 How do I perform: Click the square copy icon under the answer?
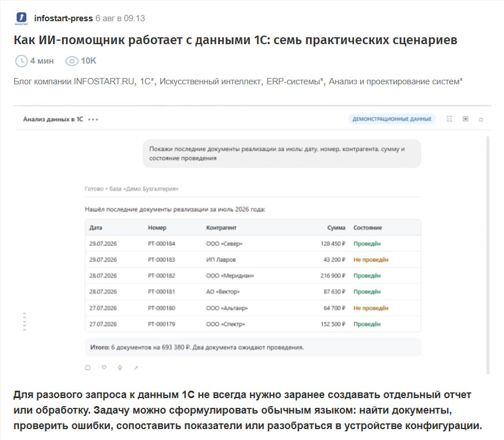point(88,368)
